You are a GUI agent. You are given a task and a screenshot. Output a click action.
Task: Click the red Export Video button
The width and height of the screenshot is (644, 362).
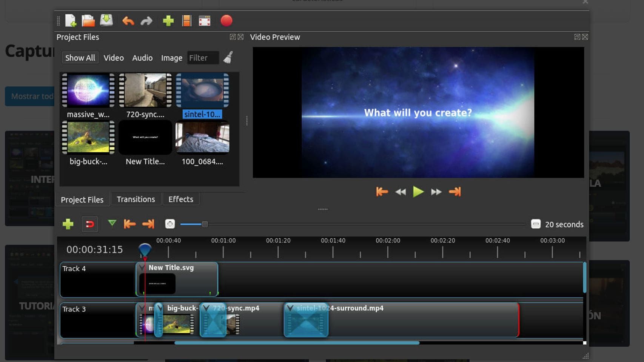[226, 21]
